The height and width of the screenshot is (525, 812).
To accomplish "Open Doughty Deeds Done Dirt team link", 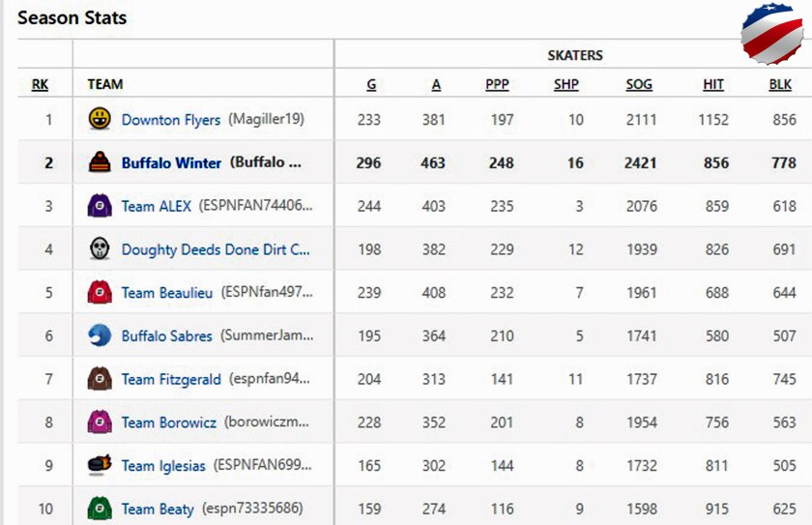I will (216, 249).
